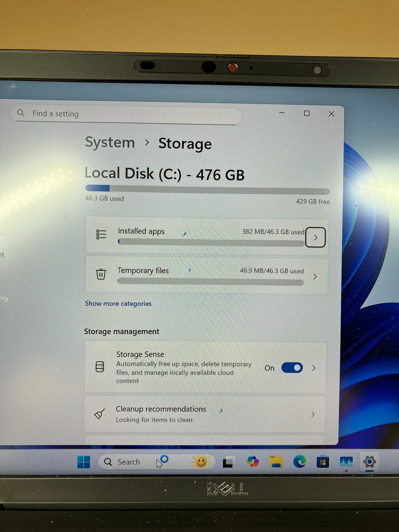Open Temporary files details chevron

click(315, 277)
